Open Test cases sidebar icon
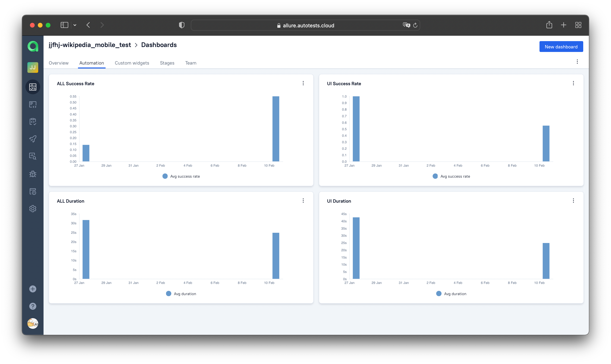The image size is (611, 364). [x=33, y=104]
